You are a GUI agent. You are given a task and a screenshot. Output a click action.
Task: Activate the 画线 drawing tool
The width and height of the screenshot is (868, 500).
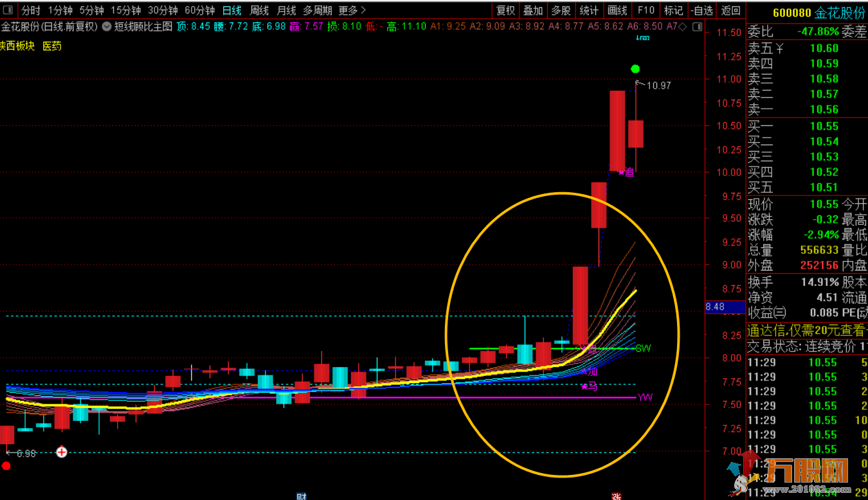tap(617, 10)
